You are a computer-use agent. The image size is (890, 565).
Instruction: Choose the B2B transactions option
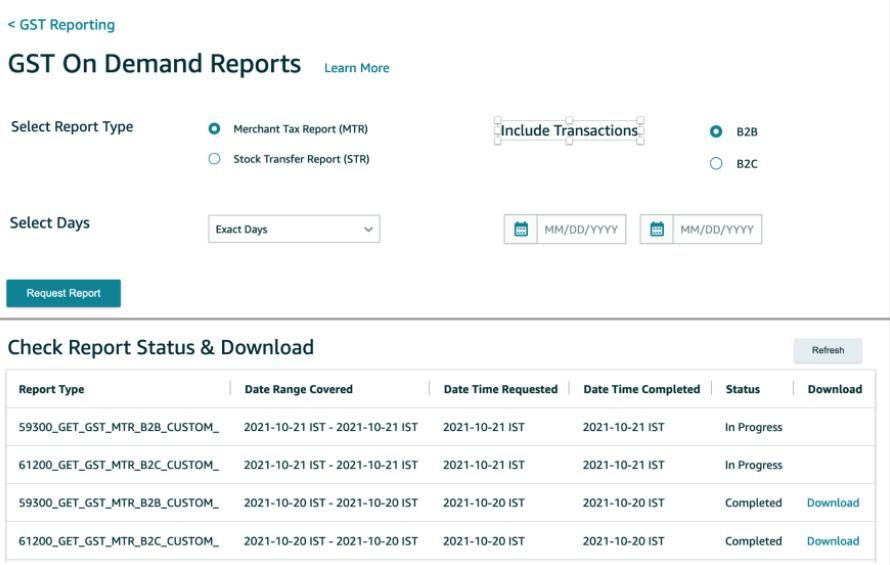[716, 132]
